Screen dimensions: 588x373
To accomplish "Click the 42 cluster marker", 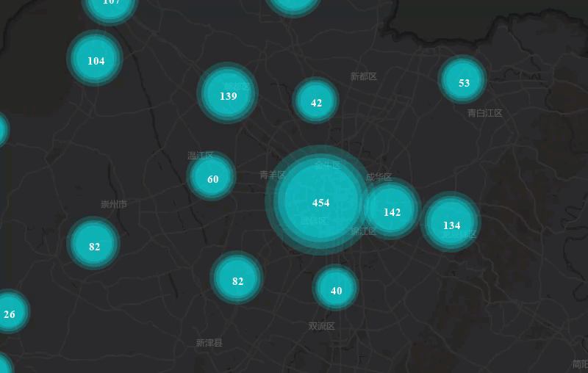I will pos(316,103).
